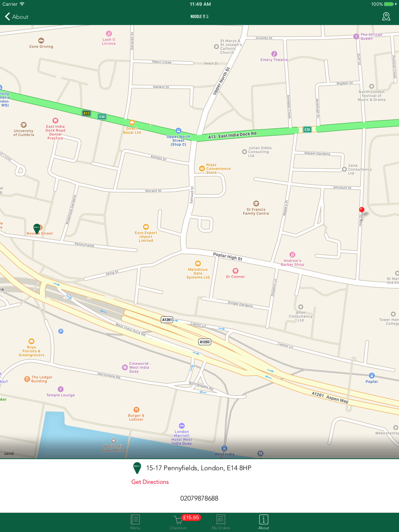Tap The Ledger Building icon

pyautogui.click(x=27, y=379)
